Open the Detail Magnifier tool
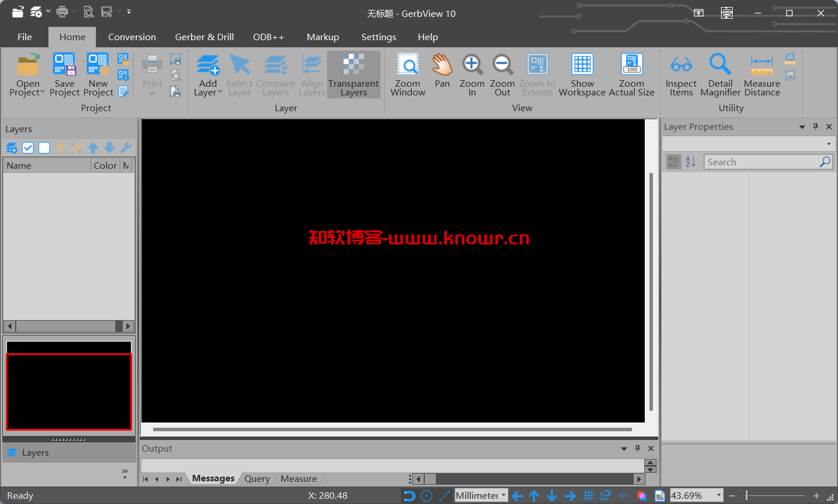Viewport: 838px width, 504px height. (720, 74)
